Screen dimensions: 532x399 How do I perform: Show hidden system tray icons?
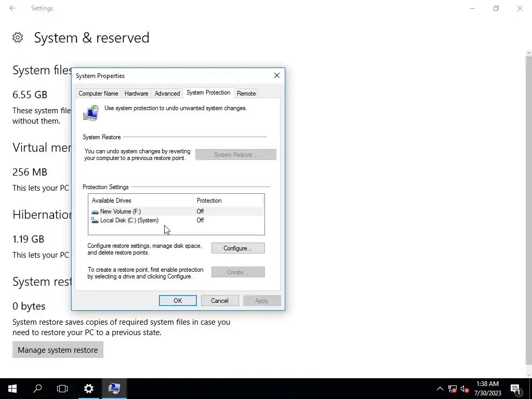click(440, 389)
